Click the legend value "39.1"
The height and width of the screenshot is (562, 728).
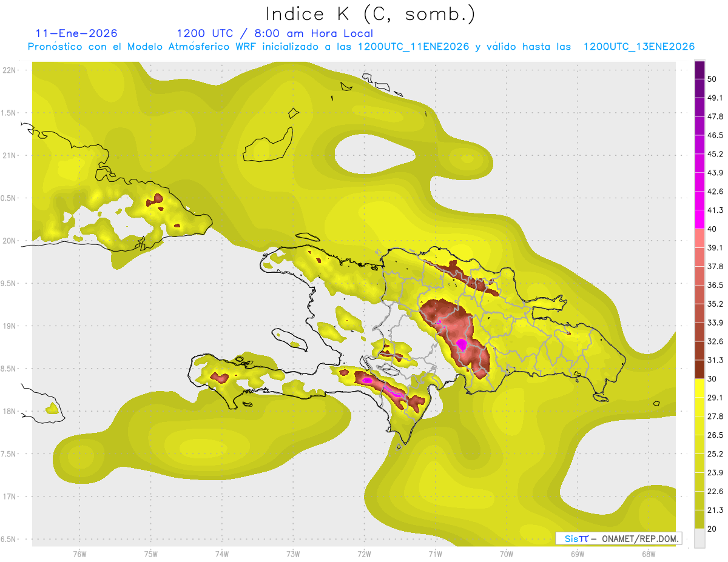715,248
